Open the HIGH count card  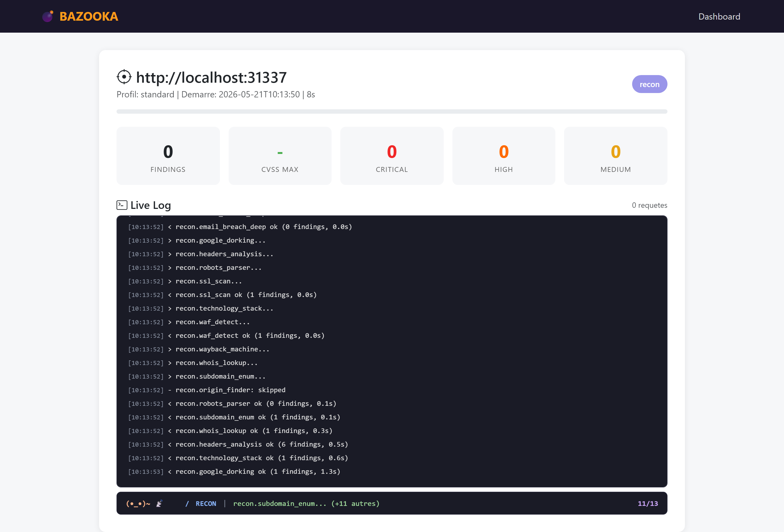point(504,156)
